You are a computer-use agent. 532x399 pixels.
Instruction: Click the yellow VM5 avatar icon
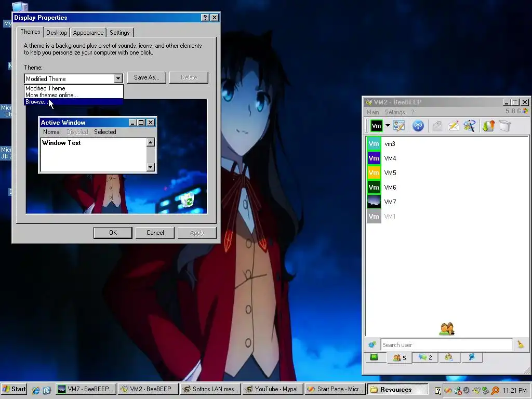[374, 172]
